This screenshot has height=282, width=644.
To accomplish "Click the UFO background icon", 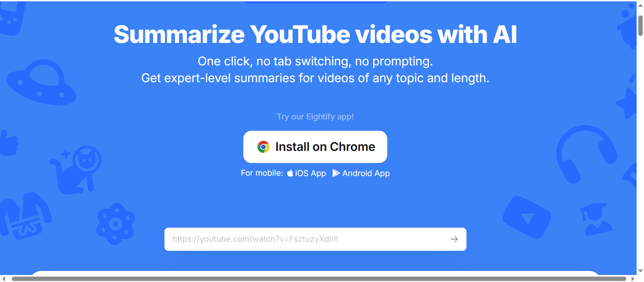I will click(x=41, y=83).
